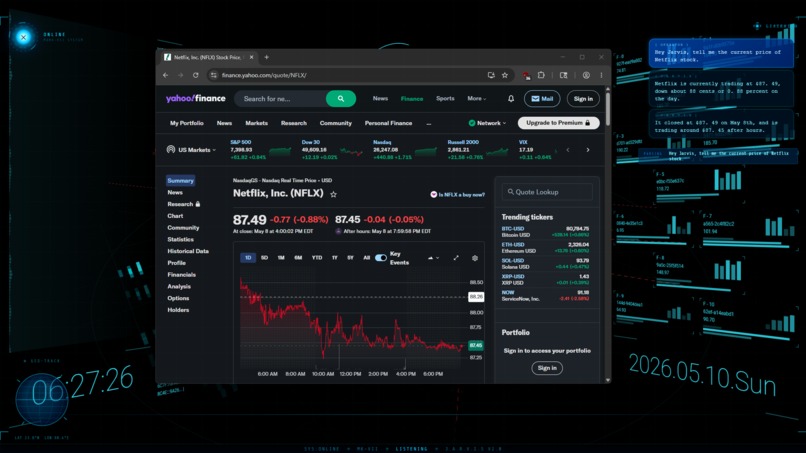This screenshot has width=806, height=453.
Task: Open the notifications bell icon
Action: tap(511, 99)
